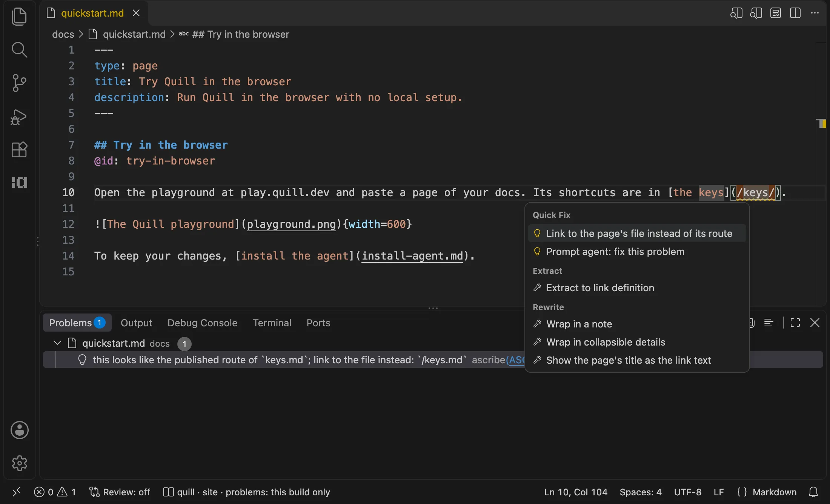Collapse the quickstart.md problems group
Viewport: 830px width, 504px height.
click(57, 343)
